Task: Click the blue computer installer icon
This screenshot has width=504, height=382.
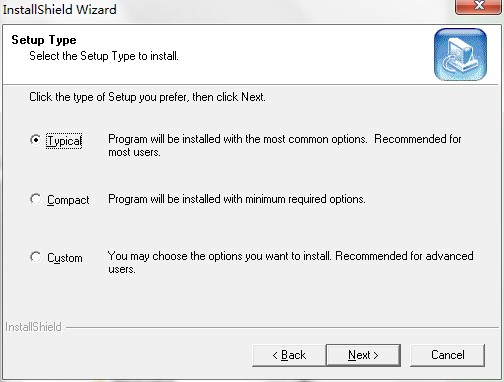Action: (x=460, y=54)
